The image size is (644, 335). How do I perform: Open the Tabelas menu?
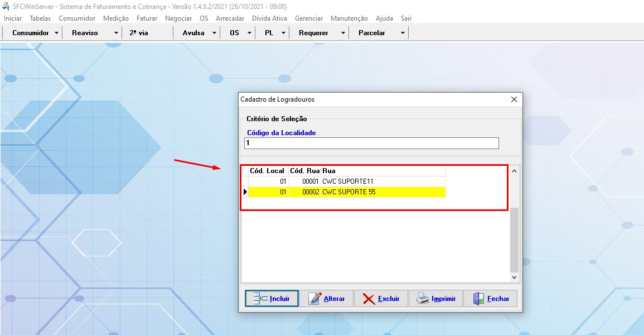40,18
